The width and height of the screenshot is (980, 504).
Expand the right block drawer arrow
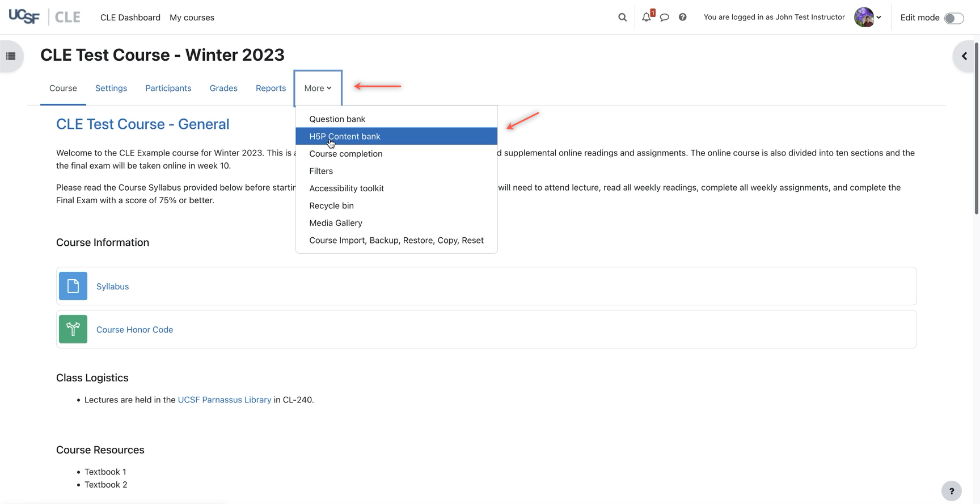pyautogui.click(x=964, y=56)
